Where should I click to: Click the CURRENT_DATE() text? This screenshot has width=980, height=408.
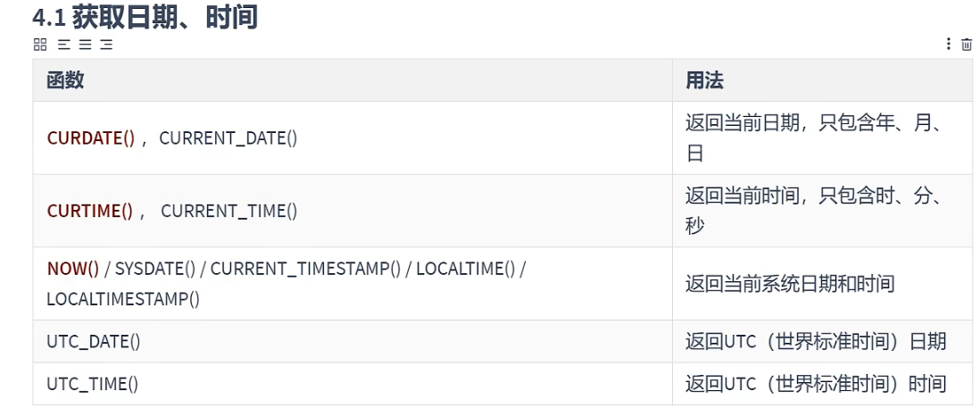(x=228, y=138)
